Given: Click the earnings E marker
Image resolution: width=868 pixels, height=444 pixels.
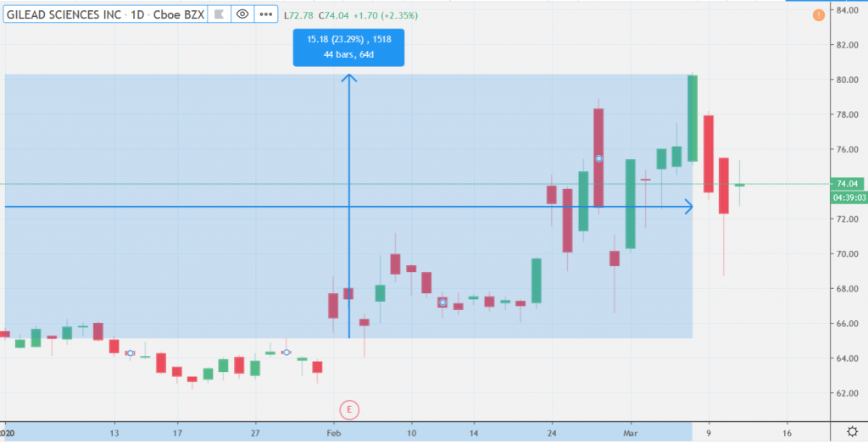Looking at the screenshot, I should (x=351, y=408).
